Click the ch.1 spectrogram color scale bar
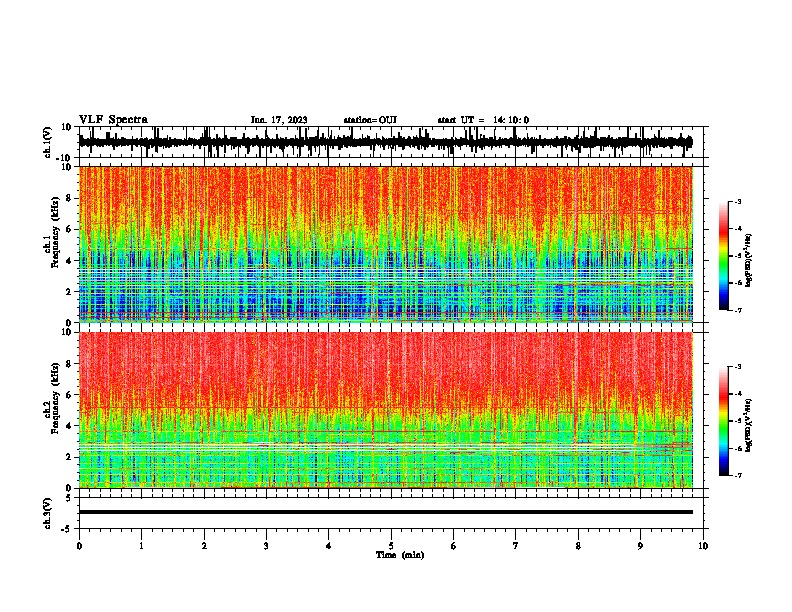 point(723,256)
